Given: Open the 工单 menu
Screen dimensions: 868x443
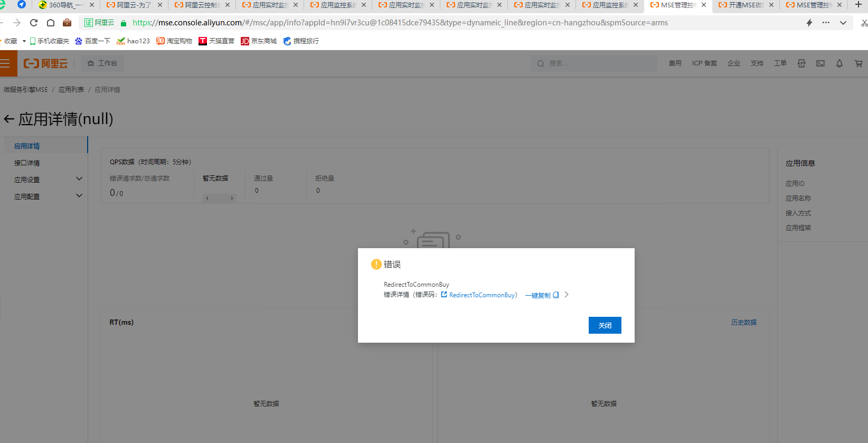Looking at the screenshot, I should tap(780, 63).
